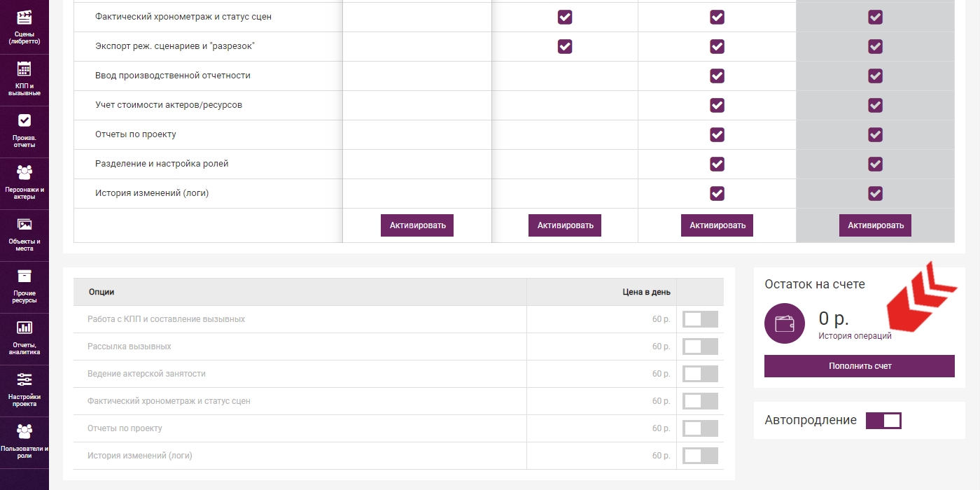Click feature row label Учет стоимости актеров/ресурсов
The height and width of the screenshot is (490, 980).
(169, 105)
